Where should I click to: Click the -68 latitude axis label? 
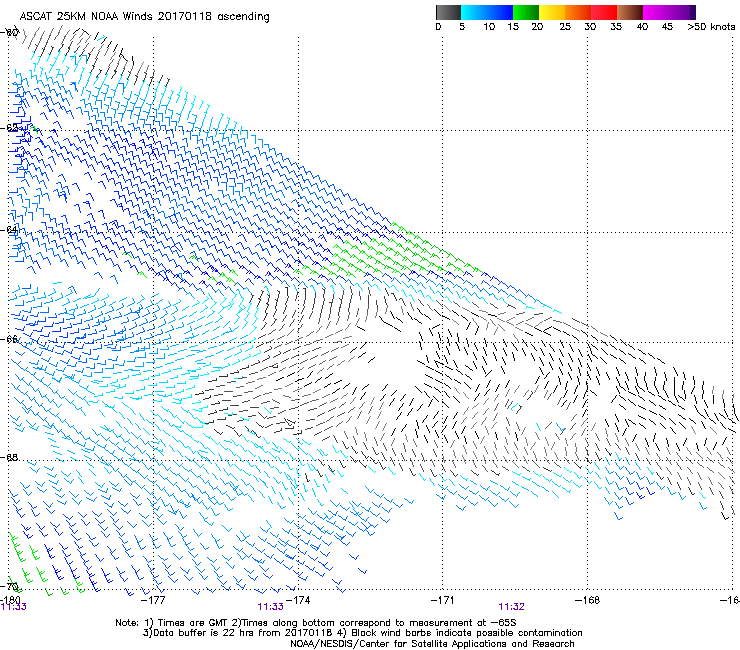coord(9,457)
